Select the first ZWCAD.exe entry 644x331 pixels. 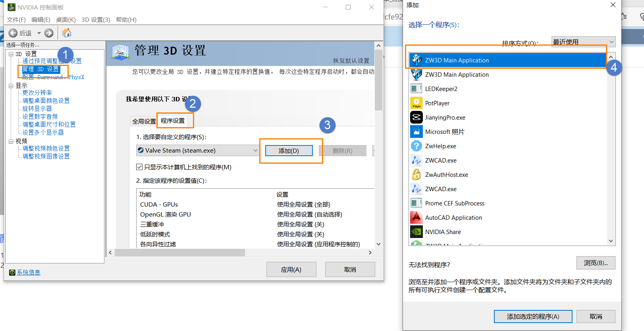click(x=508, y=160)
